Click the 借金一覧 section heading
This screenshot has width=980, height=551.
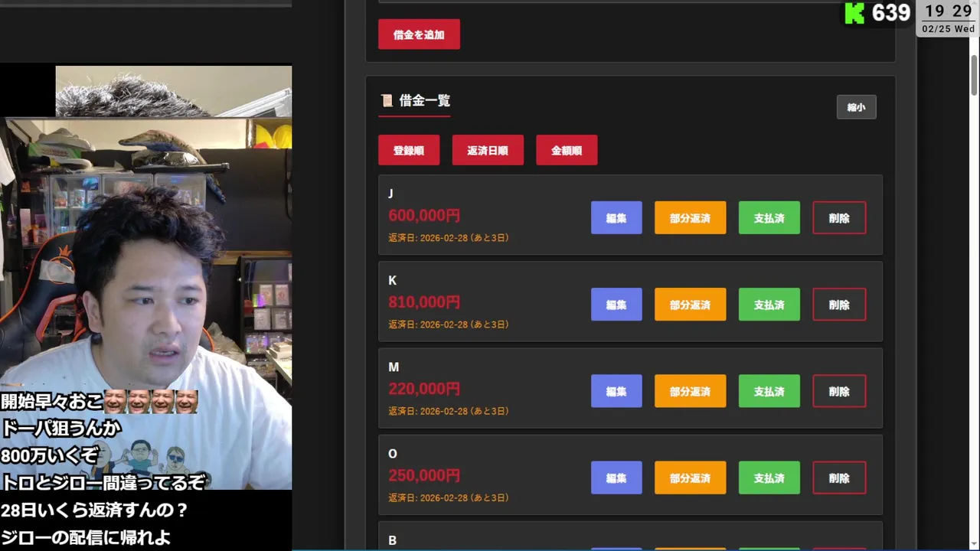[425, 100]
